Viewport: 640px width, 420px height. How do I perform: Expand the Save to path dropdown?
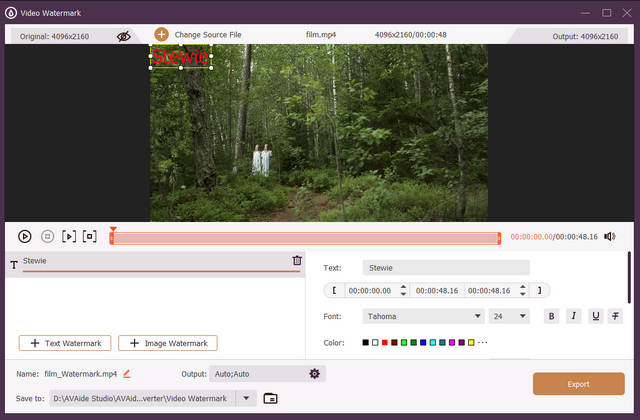[x=247, y=398]
